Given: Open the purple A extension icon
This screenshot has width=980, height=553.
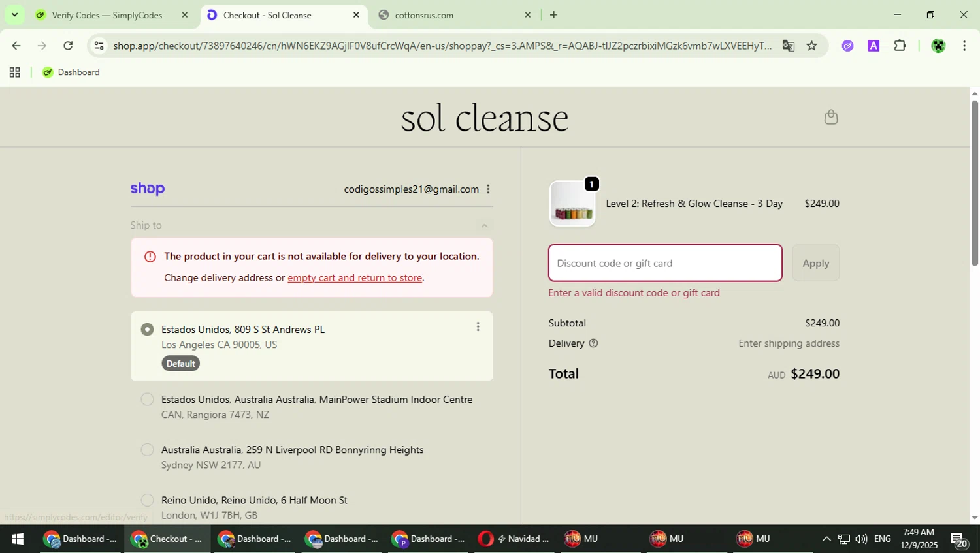Looking at the screenshot, I should pyautogui.click(x=874, y=46).
